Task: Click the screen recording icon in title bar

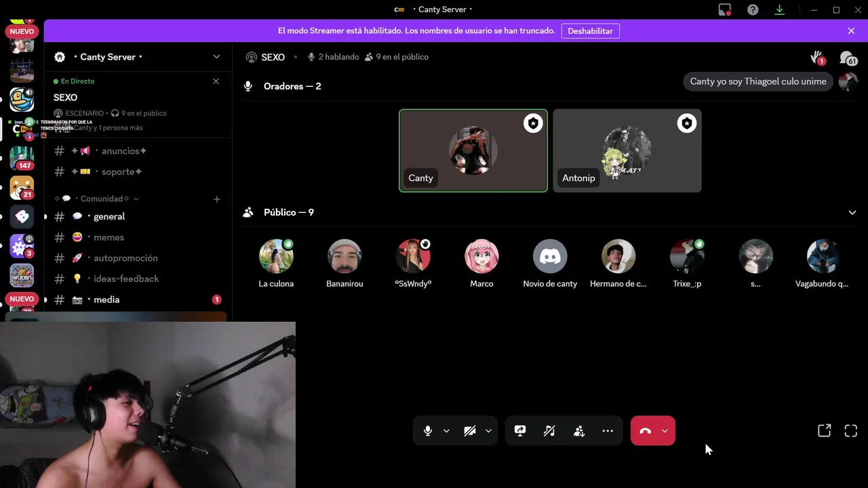Action: coord(725,9)
